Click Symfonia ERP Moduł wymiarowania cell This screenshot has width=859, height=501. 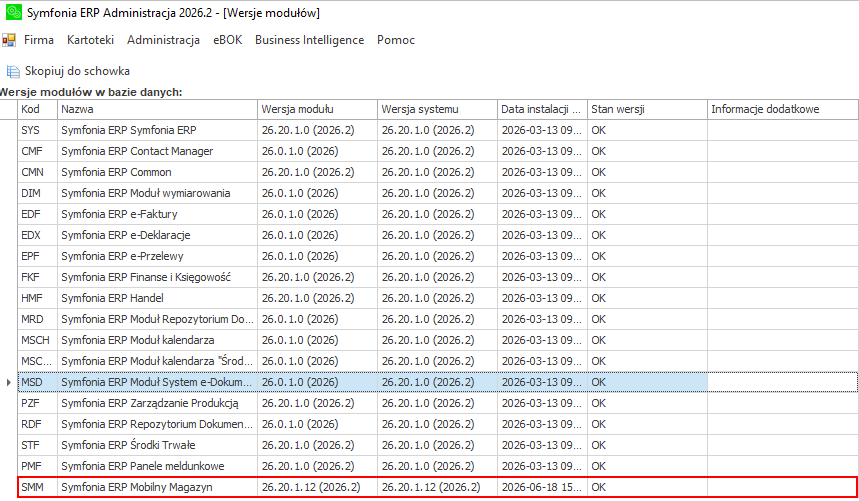157,193
